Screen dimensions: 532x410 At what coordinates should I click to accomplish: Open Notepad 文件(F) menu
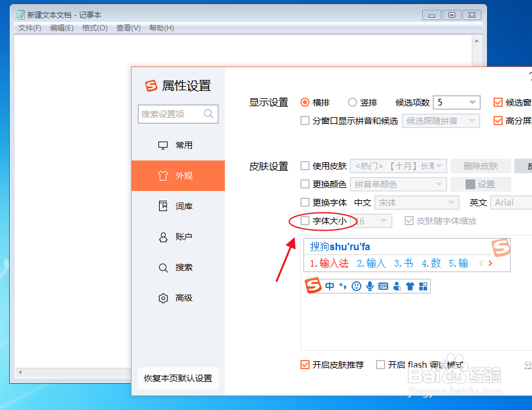click(29, 28)
